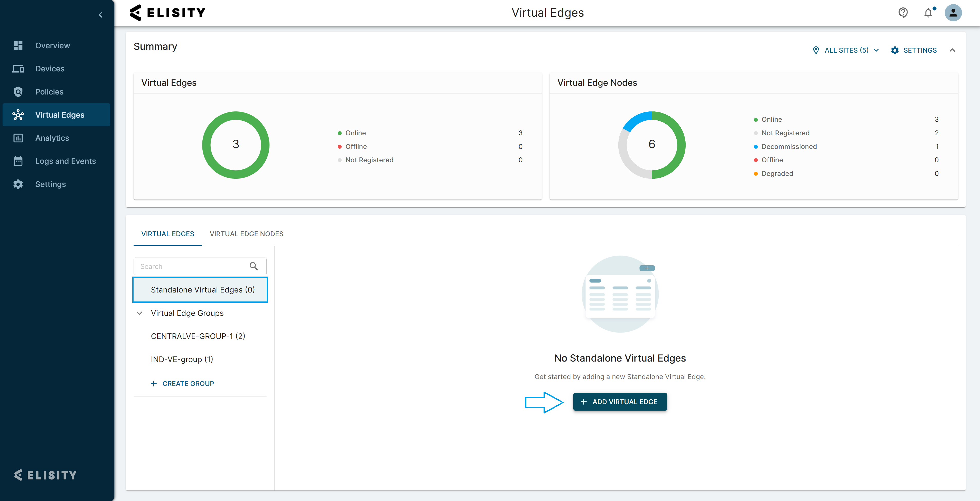980x501 pixels.
Task: Click the Add Virtual Edge button
Action: click(x=619, y=402)
